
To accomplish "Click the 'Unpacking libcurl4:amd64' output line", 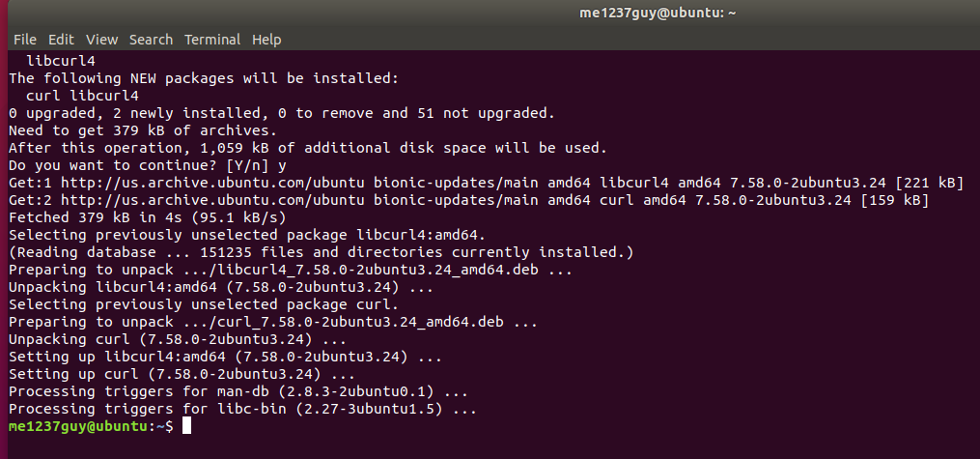I will pos(221,288).
